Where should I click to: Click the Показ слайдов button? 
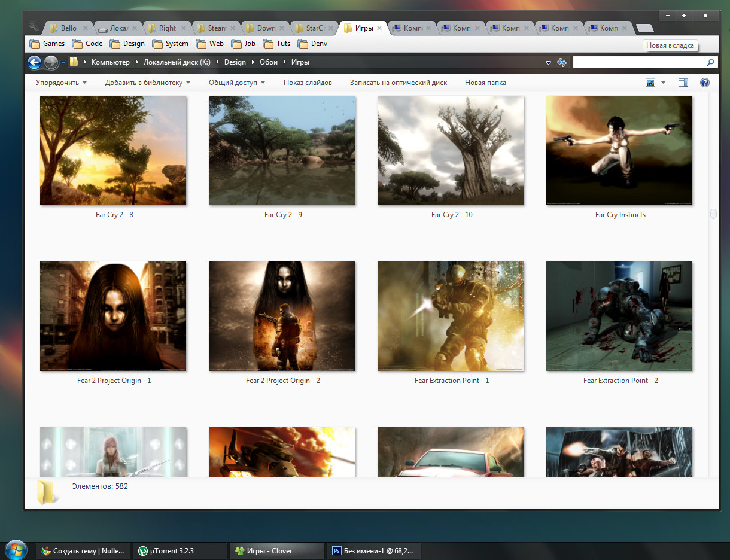(308, 83)
